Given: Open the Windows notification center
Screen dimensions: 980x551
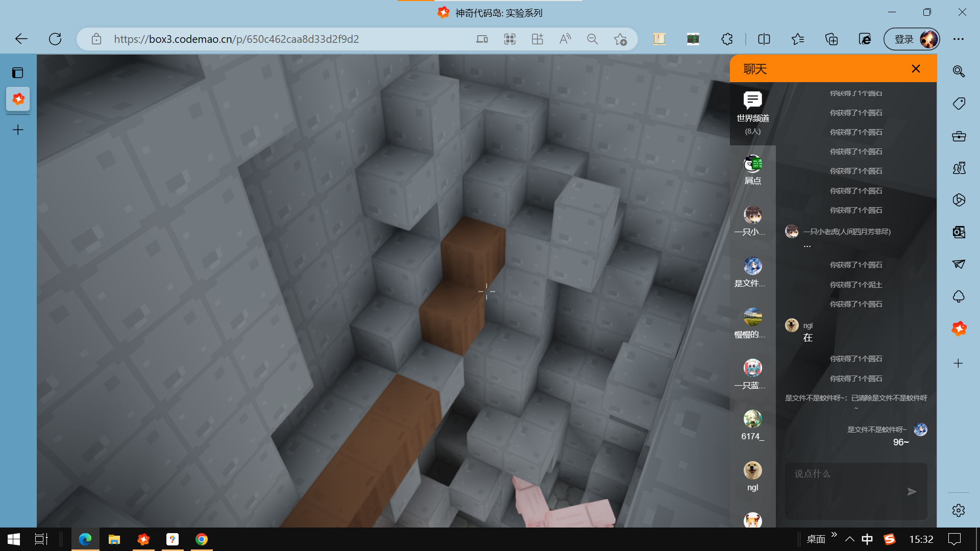Looking at the screenshot, I should pyautogui.click(x=954, y=539).
